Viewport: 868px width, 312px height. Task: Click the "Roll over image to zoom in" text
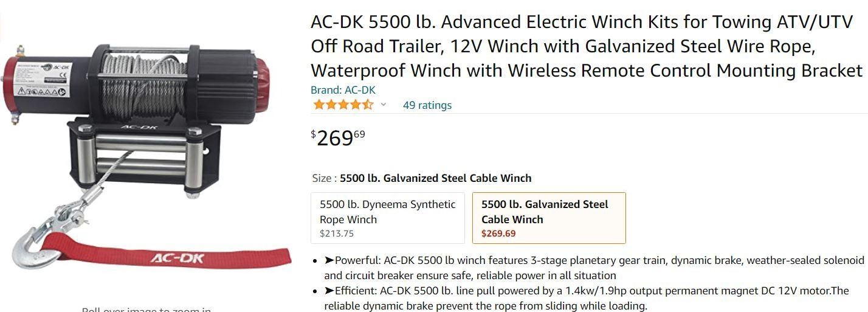coord(146,310)
